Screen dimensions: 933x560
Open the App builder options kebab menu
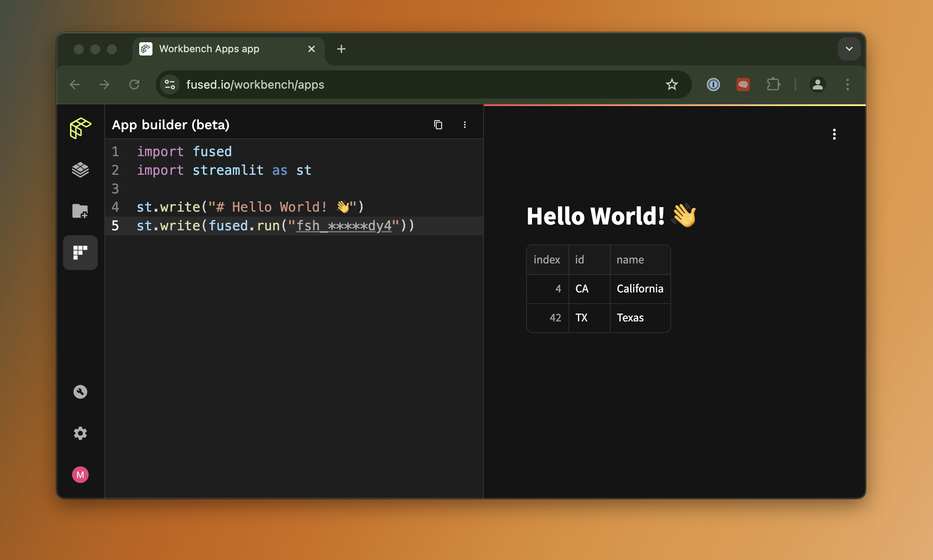point(465,124)
